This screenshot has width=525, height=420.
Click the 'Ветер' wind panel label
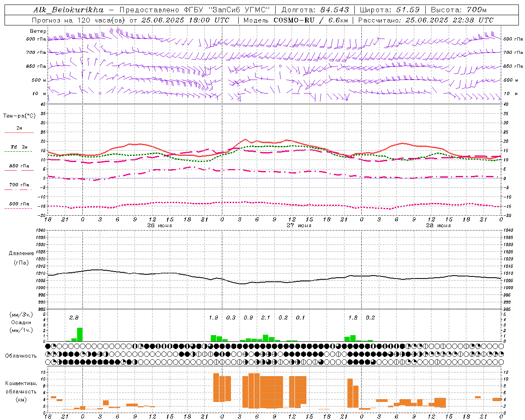(x=38, y=31)
